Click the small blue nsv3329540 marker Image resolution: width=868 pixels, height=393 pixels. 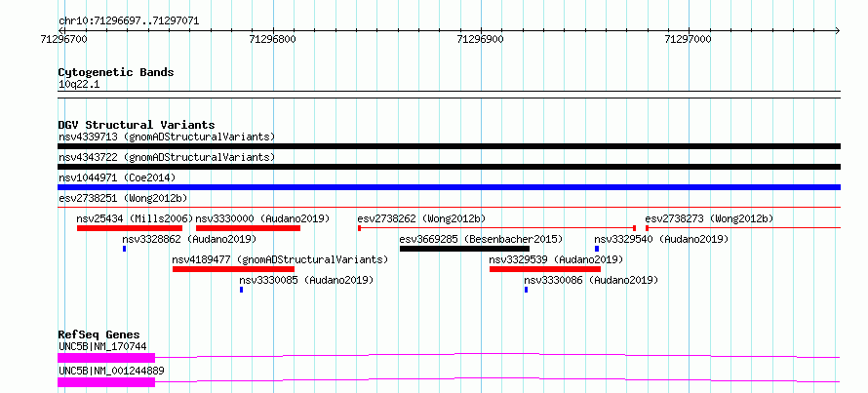click(597, 249)
